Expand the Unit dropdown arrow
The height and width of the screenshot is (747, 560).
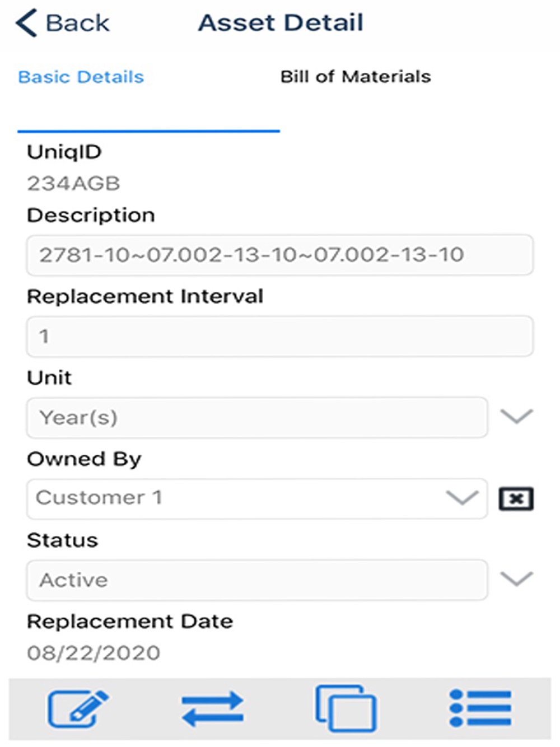516,417
